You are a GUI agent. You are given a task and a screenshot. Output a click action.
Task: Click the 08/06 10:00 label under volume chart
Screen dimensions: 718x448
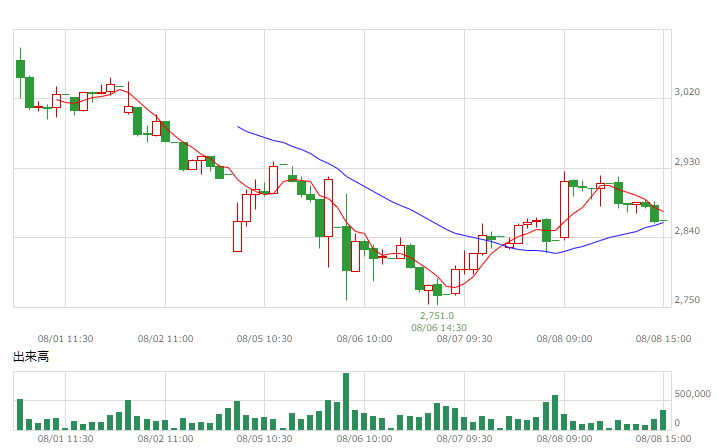[x=364, y=439]
